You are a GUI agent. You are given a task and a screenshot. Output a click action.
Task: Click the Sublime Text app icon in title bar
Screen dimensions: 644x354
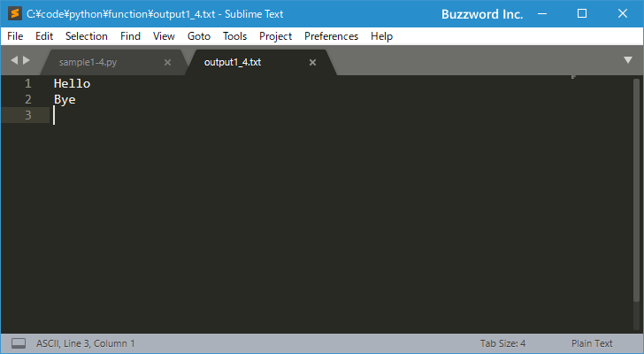coord(15,13)
